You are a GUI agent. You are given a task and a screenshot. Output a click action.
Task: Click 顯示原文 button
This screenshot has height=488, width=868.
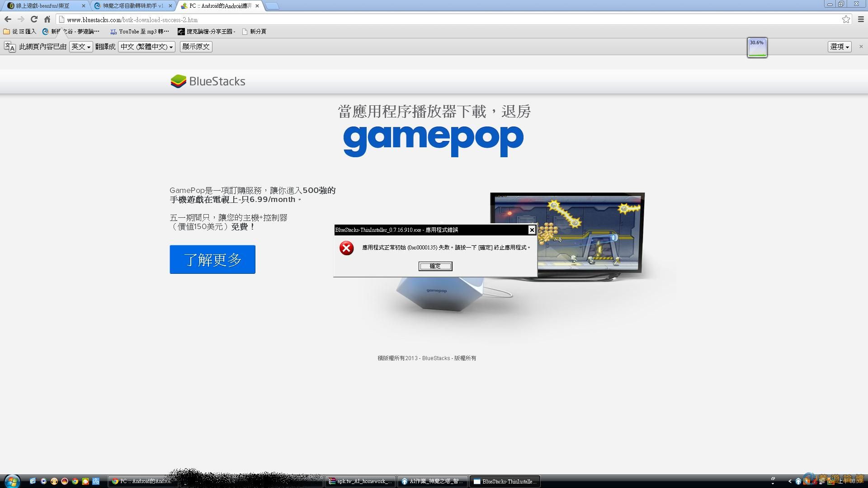click(196, 47)
